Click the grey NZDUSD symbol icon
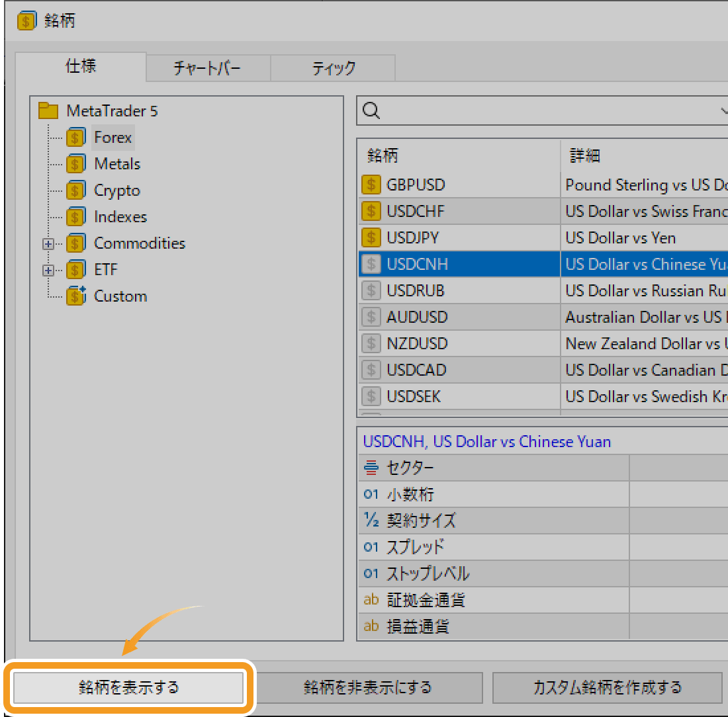The width and height of the screenshot is (728, 717). pyautogui.click(x=371, y=343)
